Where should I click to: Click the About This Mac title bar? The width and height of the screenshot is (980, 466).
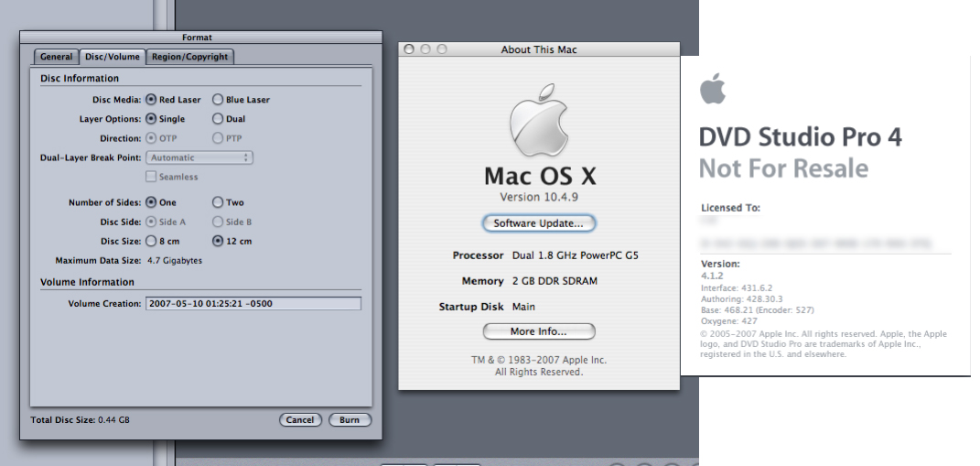(539, 49)
